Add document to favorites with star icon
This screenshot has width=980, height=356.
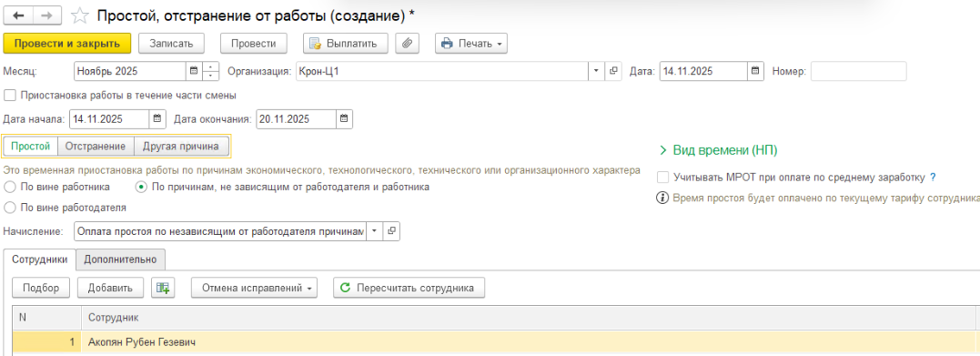tap(80, 15)
